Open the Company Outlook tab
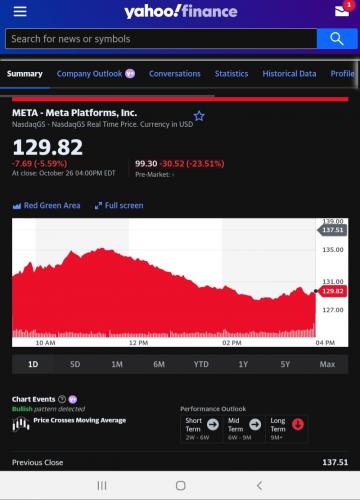Screen dimensions: 360x500 coord(89,74)
